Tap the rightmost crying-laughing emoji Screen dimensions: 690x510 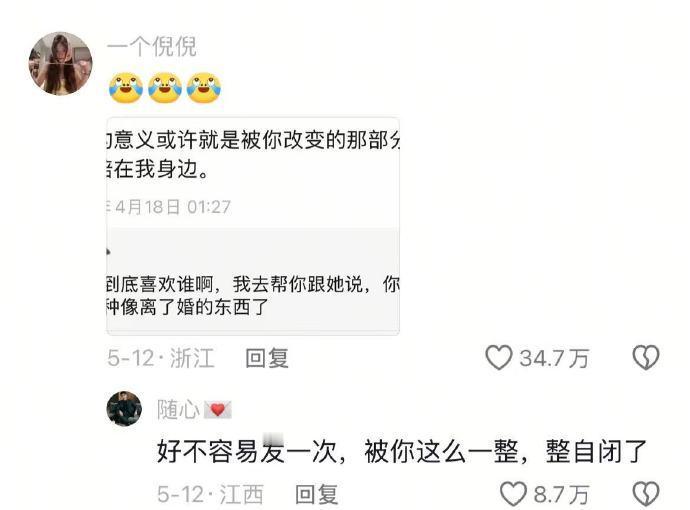pyautogui.click(x=203, y=88)
